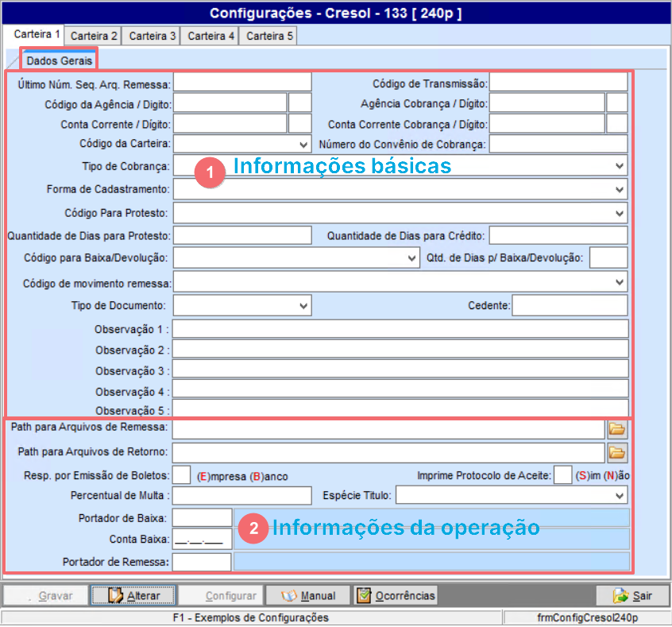Click the Agência Cobrança digit box
Screen dimensions: 672x627
[616, 103]
